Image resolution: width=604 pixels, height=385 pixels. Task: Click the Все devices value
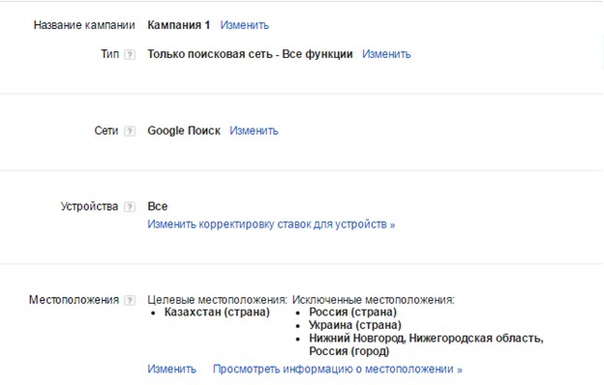[158, 206]
